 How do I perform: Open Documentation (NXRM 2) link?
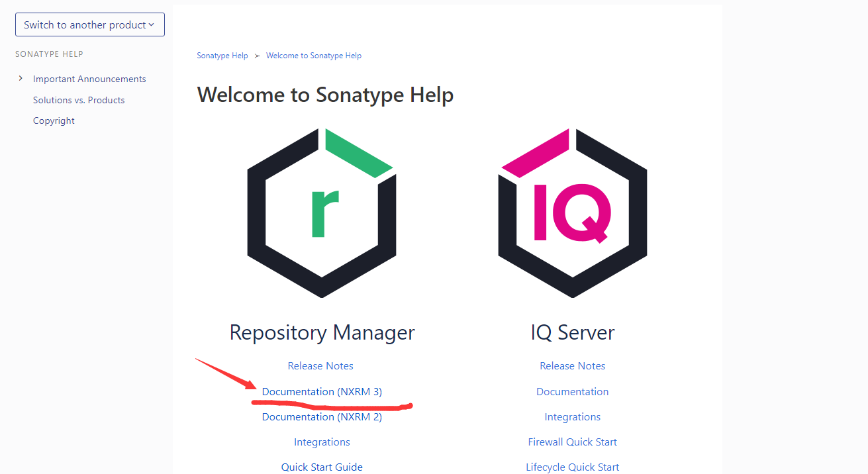pyautogui.click(x=322, y=416)
